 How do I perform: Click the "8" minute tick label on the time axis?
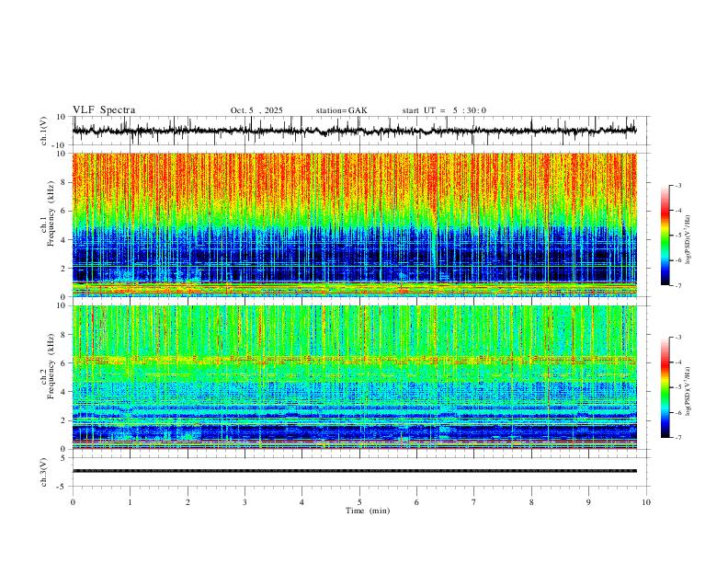[531, 502]
